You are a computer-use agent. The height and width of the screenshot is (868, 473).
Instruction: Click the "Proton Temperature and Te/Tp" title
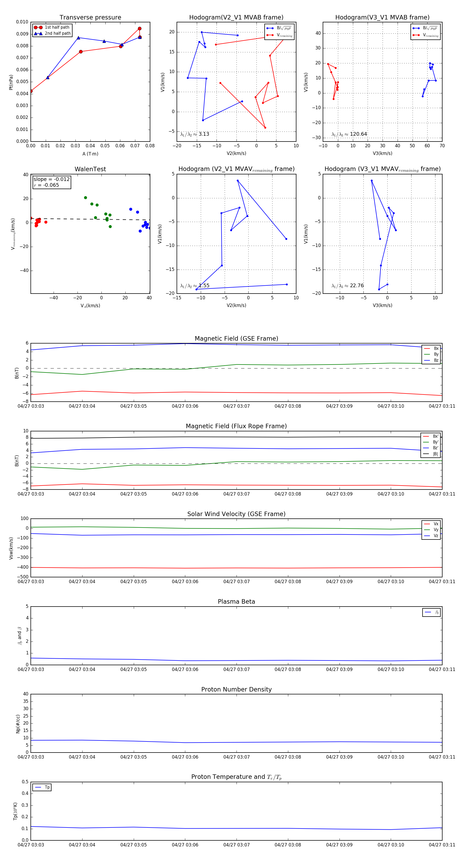point(236,777)
